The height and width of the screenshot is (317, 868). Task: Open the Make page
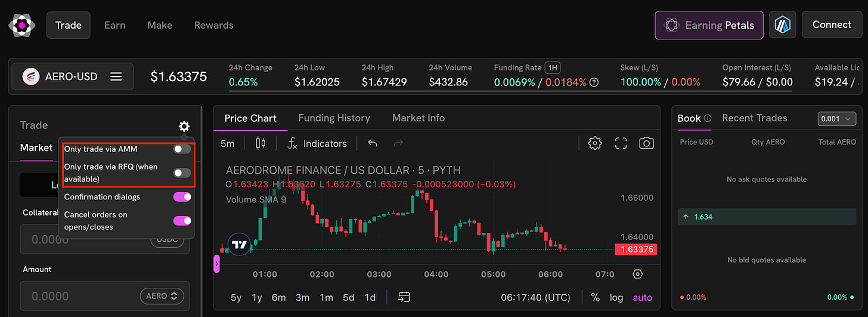tap(160, 25)
